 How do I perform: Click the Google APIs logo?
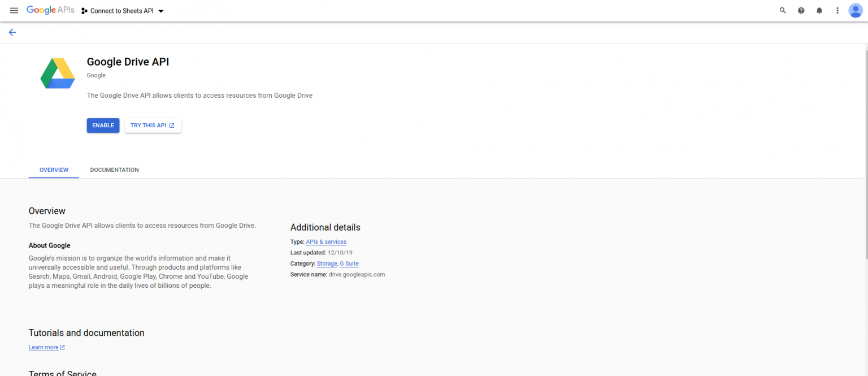click(50, 10)
